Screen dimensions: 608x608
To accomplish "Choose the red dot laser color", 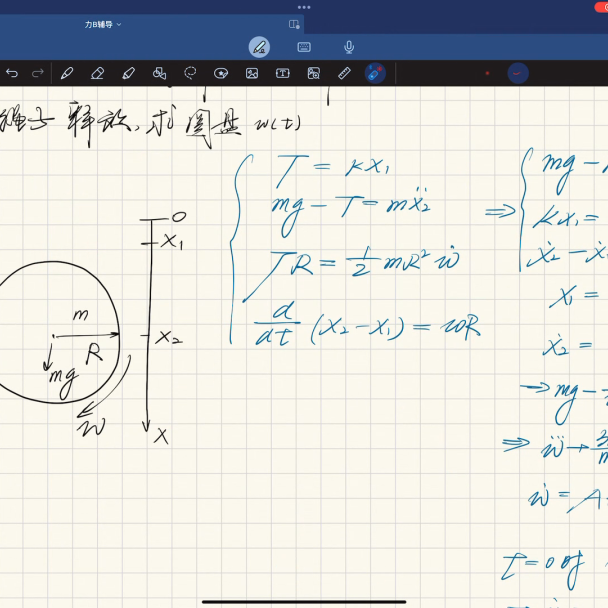I will 487,73.
